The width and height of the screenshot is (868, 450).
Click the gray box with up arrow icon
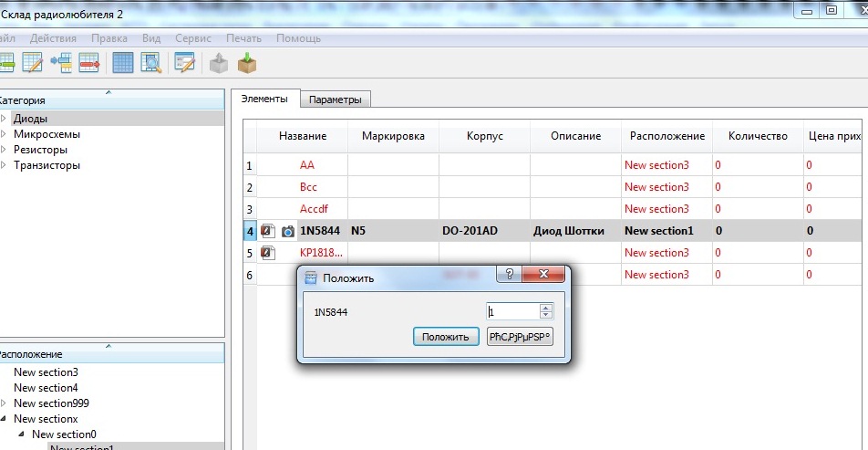coord(219,63)
